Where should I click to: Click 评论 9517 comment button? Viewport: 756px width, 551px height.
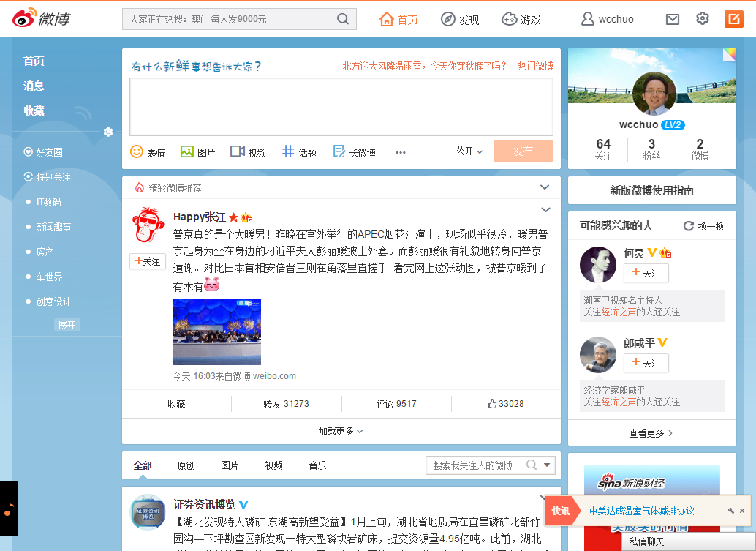point(396,404)
